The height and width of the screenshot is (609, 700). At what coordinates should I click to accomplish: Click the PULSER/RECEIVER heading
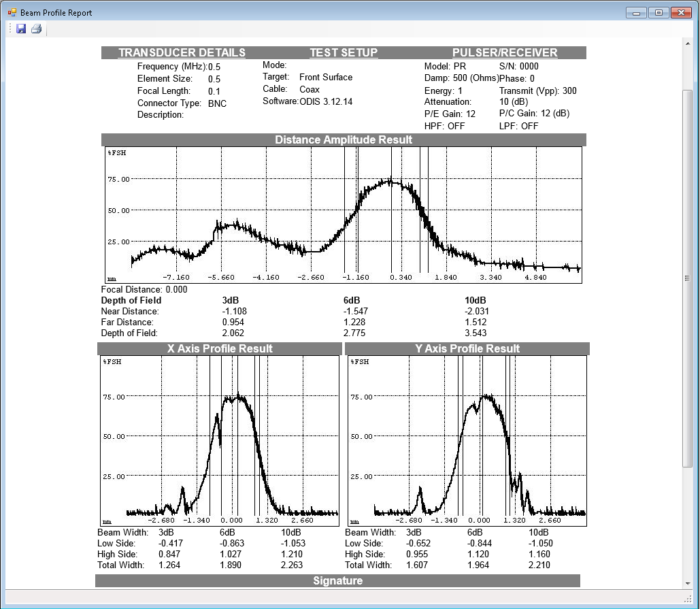pos(505,53)
